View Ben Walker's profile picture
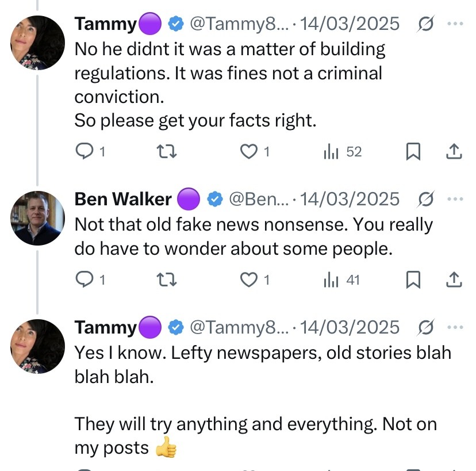 [38, 218]
